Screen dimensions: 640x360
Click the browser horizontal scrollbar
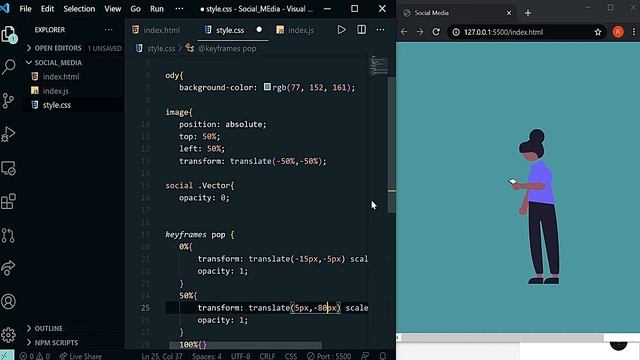(x=503, y=338)
